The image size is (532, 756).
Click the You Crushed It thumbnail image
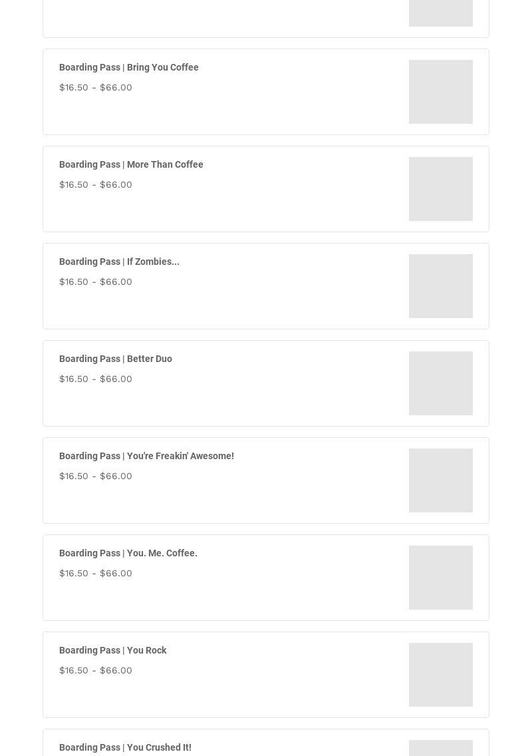pyautogui.click(x=441, y=748)
